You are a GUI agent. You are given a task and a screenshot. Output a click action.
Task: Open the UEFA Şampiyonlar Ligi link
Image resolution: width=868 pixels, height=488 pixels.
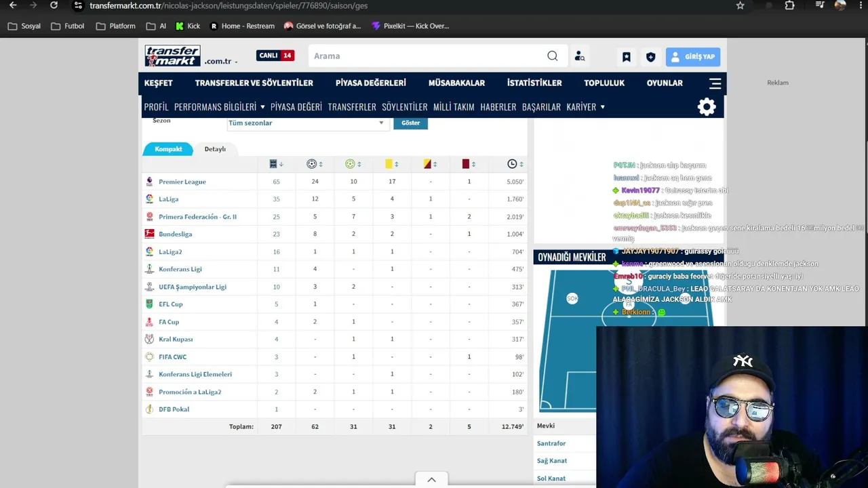(193, 287)
